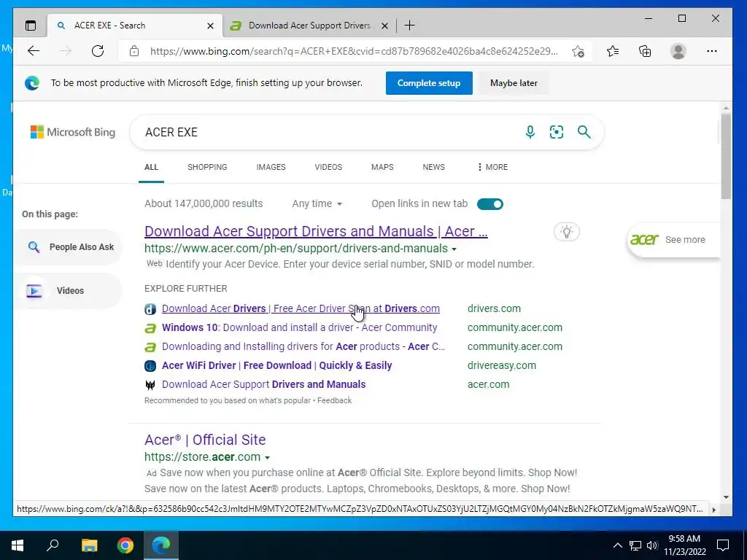
Task: Open Downloading and Installing drivers for Acer link
Action: tap(303, 346)
